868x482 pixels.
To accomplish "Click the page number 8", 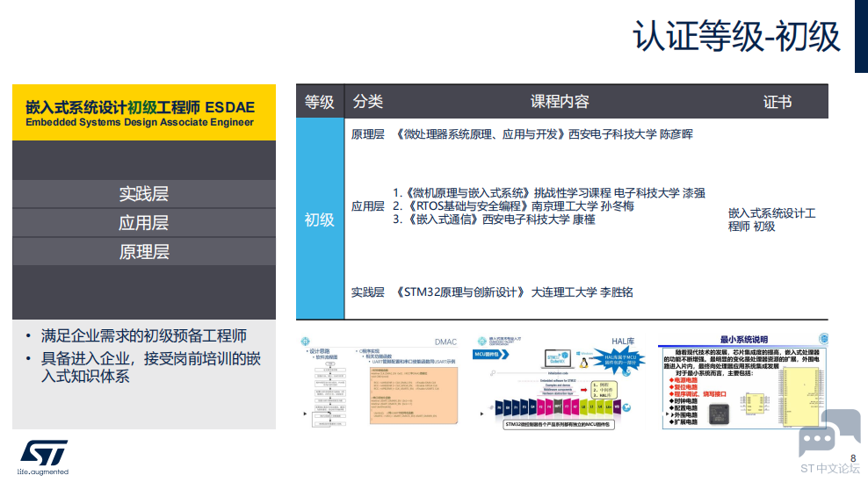I will click(x=853, y=458).
